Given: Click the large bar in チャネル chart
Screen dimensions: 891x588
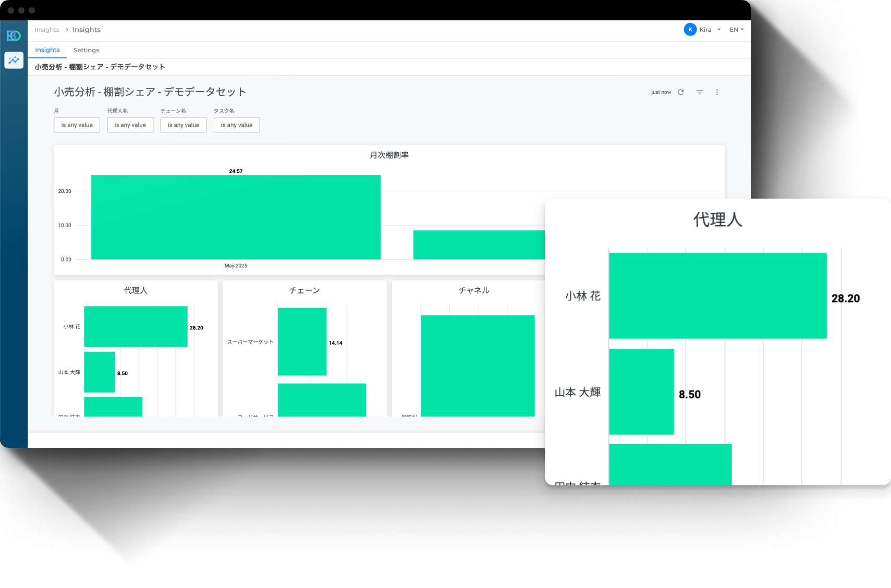Looking at the screenshot, I should click(x=478, y=365).
